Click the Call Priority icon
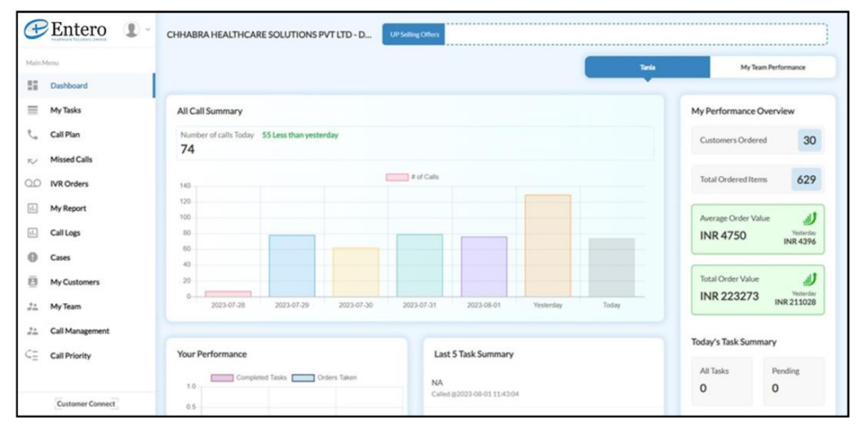 [x=33, y=356]
